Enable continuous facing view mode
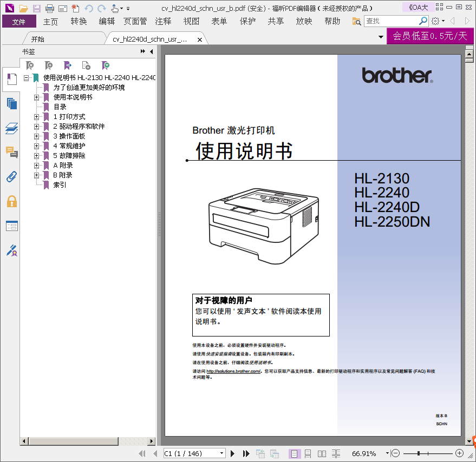 click(x=336, y=453)
